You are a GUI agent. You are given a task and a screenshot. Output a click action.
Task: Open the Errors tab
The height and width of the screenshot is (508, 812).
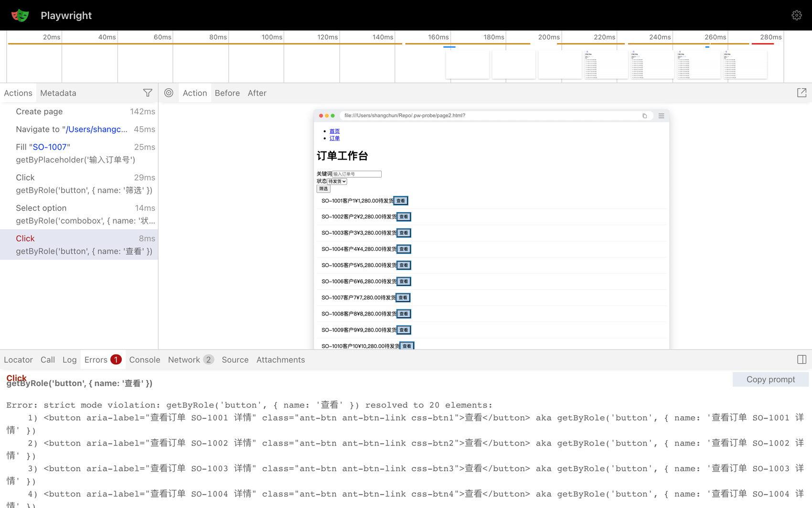click(x=103, y=359)
